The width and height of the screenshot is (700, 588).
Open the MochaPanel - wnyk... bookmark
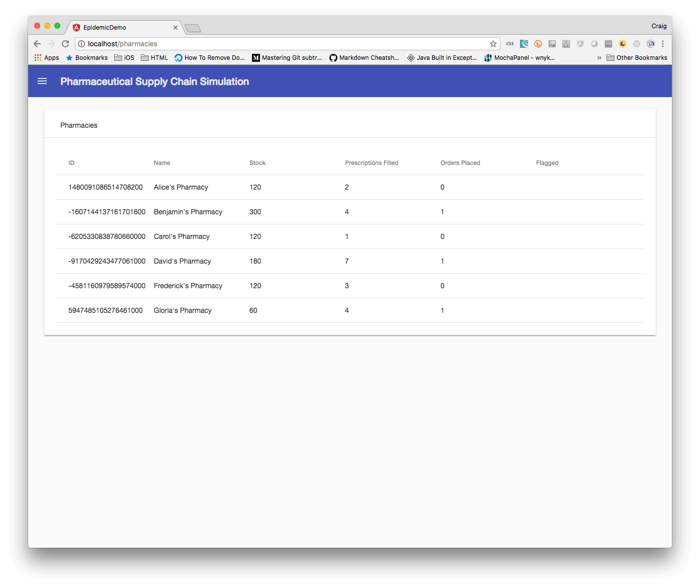click(x=519, y=58)
